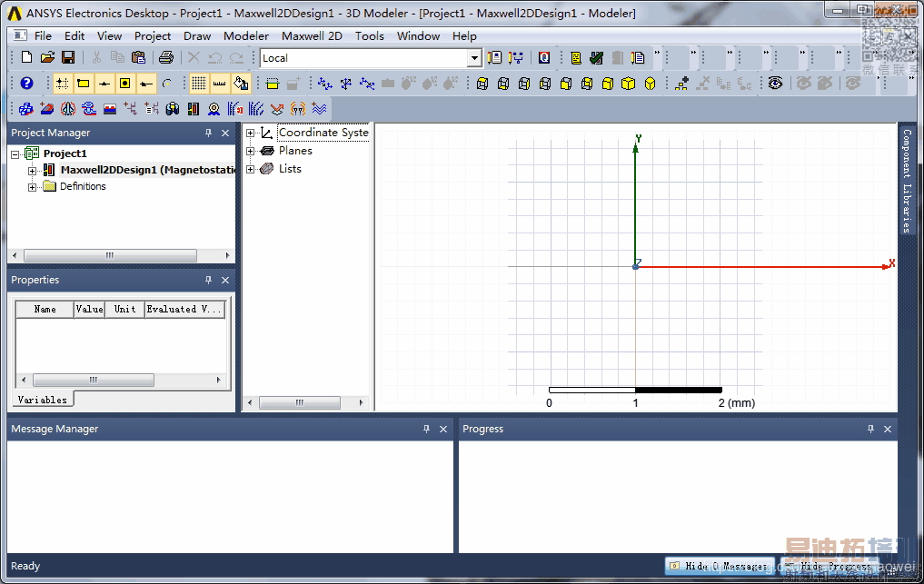Collapse the Project1 tree node
Viewport: 924px width, 584px height.
15,153
